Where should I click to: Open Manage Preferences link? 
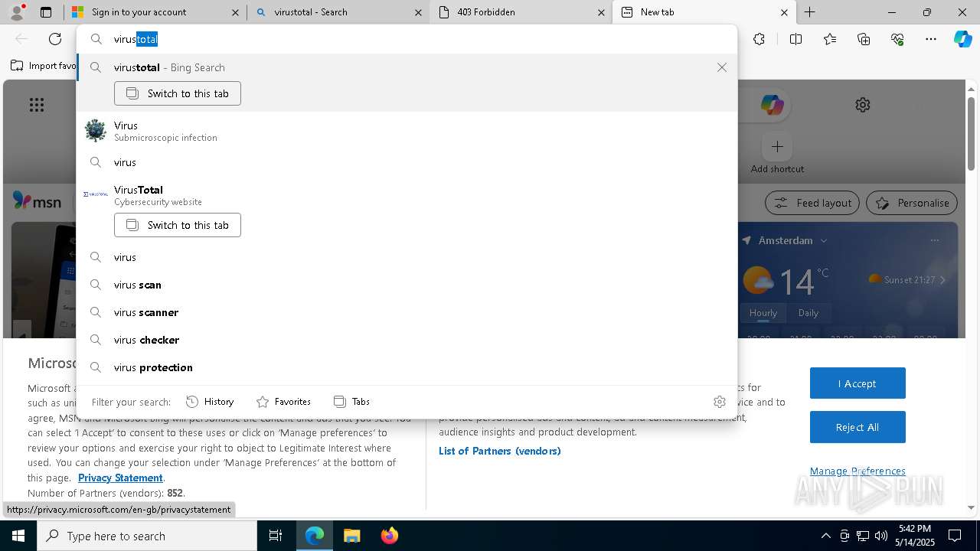pyautogui.click(x=857, y=471)
